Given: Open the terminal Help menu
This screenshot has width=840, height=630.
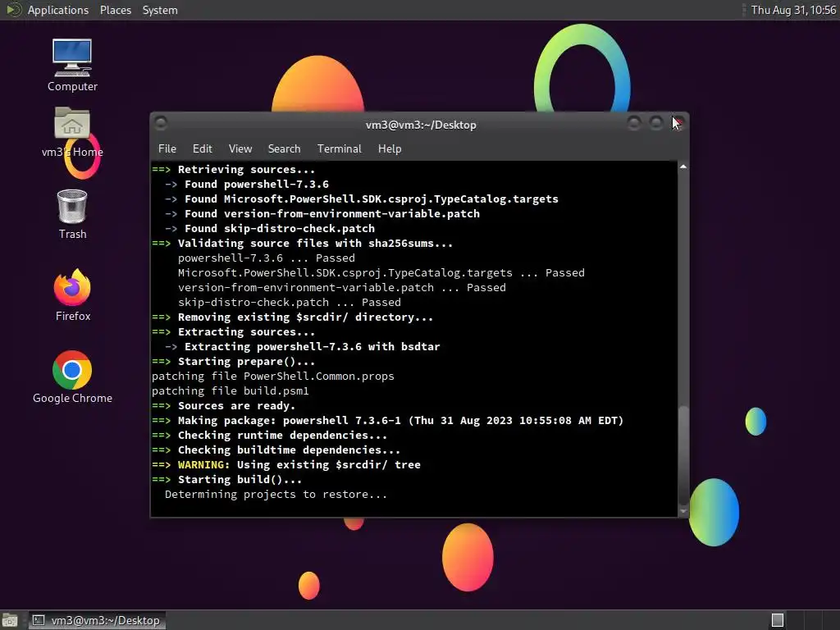Looking at the screenshot, I should (390, 149).
